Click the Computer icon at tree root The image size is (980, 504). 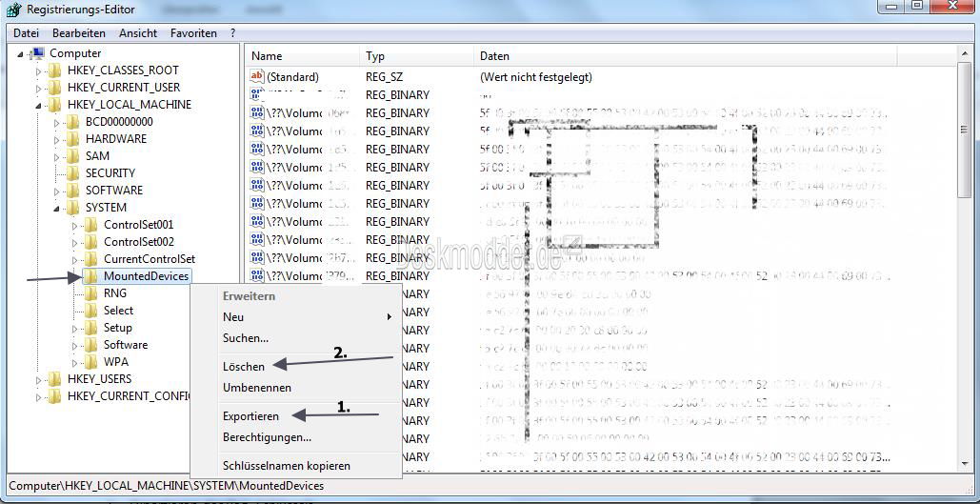(x=38, y=53)
